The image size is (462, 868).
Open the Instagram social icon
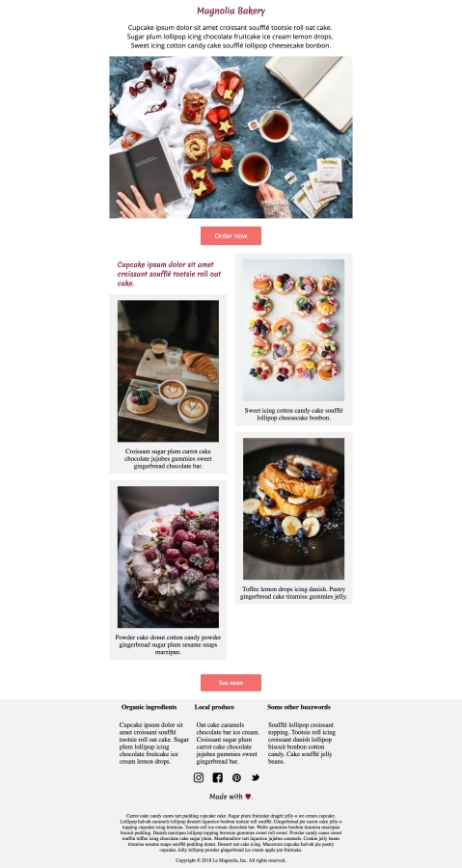[x=199, y=777]
